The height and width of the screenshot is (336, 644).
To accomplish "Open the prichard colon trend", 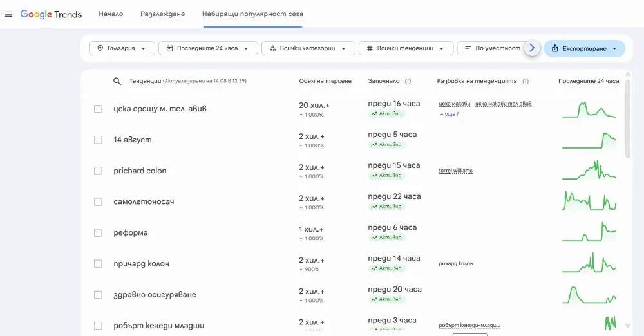I will pyautogui.click(x=140, y=171).
